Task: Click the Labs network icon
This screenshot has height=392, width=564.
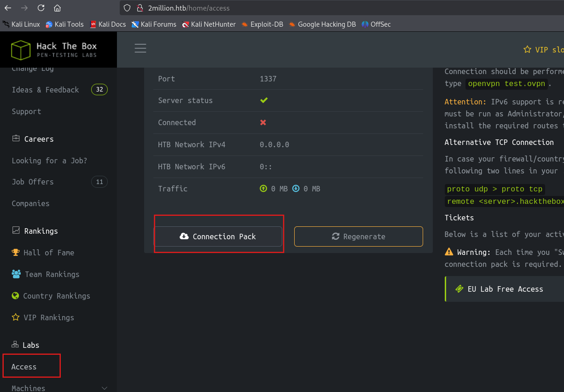Action: (x=15, y=345)
